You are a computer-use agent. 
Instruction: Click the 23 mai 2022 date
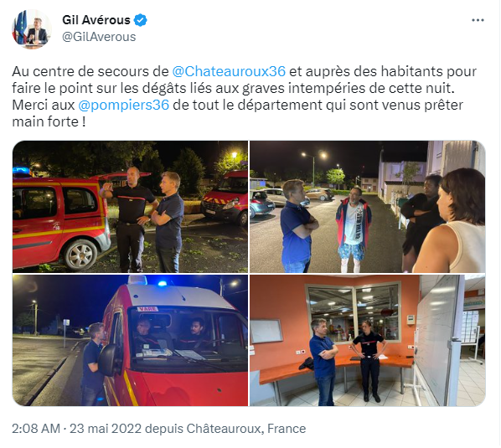pyautogui.click(x=106, y=428)
